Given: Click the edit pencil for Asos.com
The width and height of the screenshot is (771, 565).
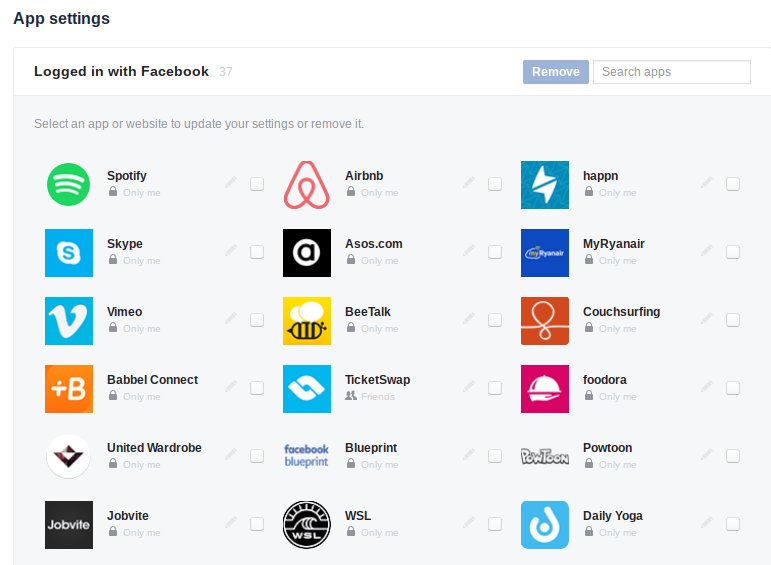Looking at the screenshot, I should pyautogui.click(x=469, y=250).
